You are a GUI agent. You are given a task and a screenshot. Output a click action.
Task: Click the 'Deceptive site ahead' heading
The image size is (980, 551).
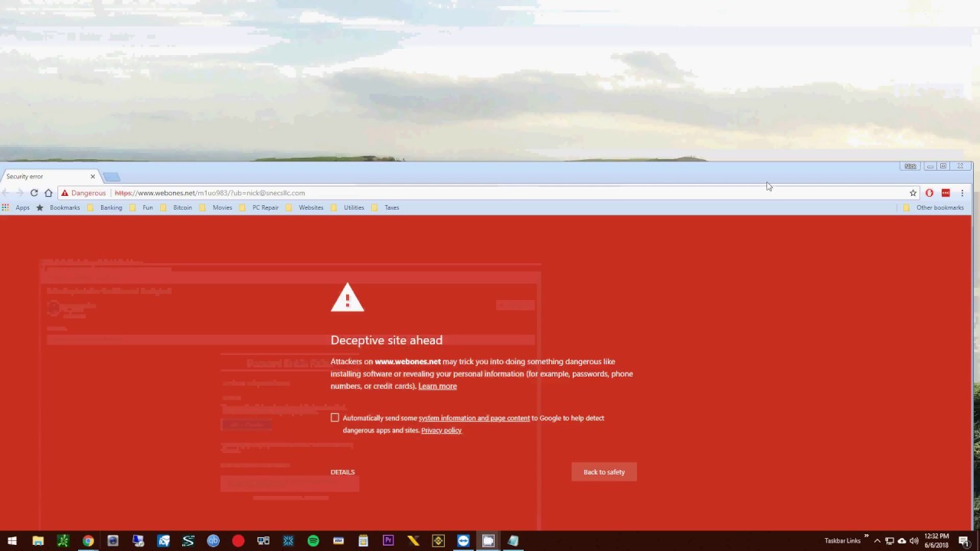(x=387, y=341)
